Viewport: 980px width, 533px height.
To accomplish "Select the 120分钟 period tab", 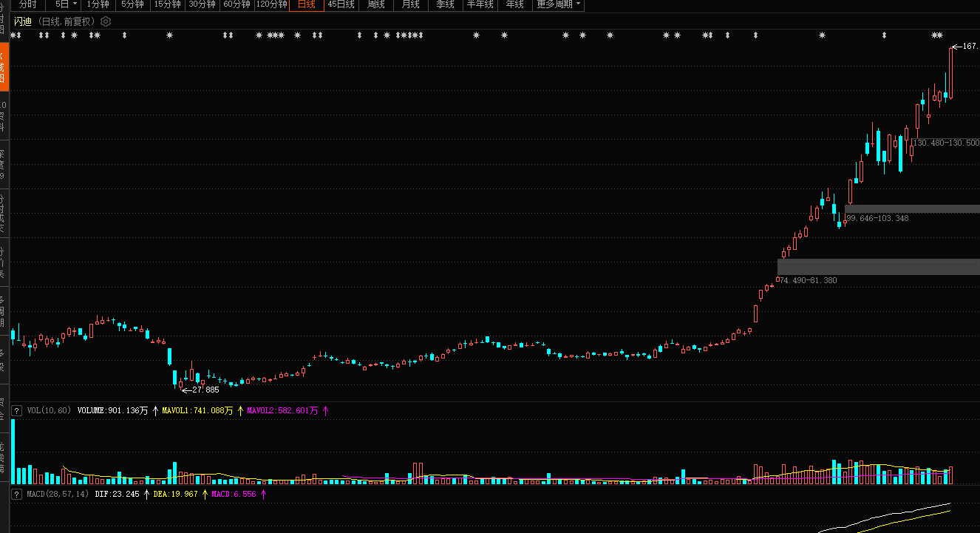I will (x=271, y=4).
